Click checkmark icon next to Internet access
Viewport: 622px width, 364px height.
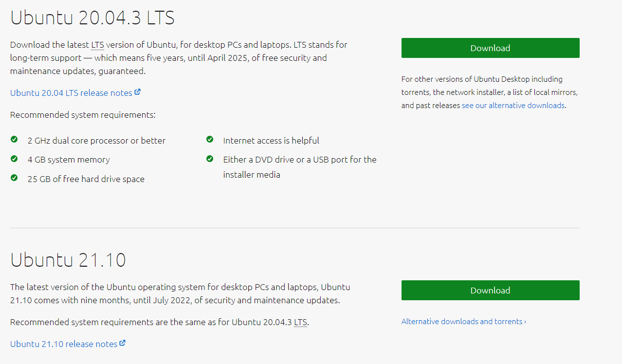coord(210,140)
